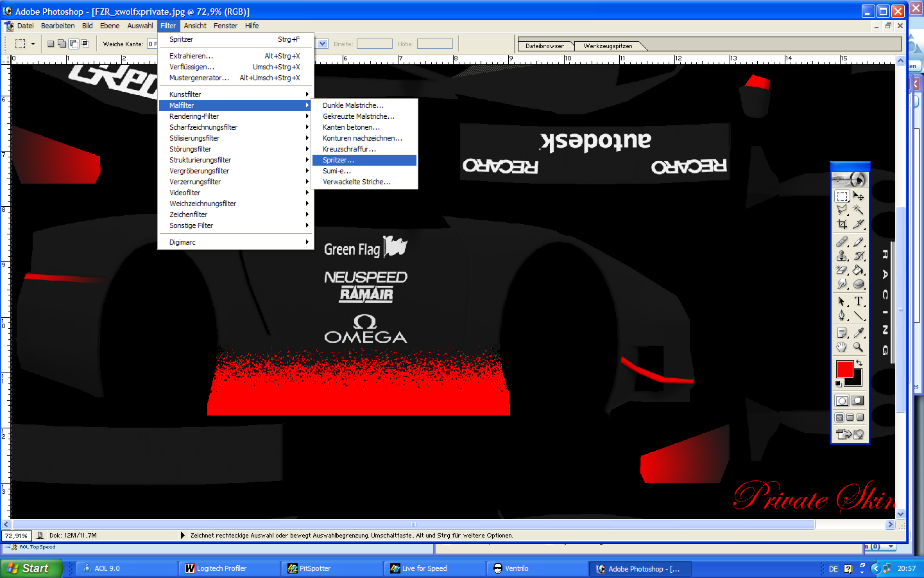The width and height of the screenshot is (924, 578).
Task: Open the Bearbeiten menu
Action: click(58, 26)
